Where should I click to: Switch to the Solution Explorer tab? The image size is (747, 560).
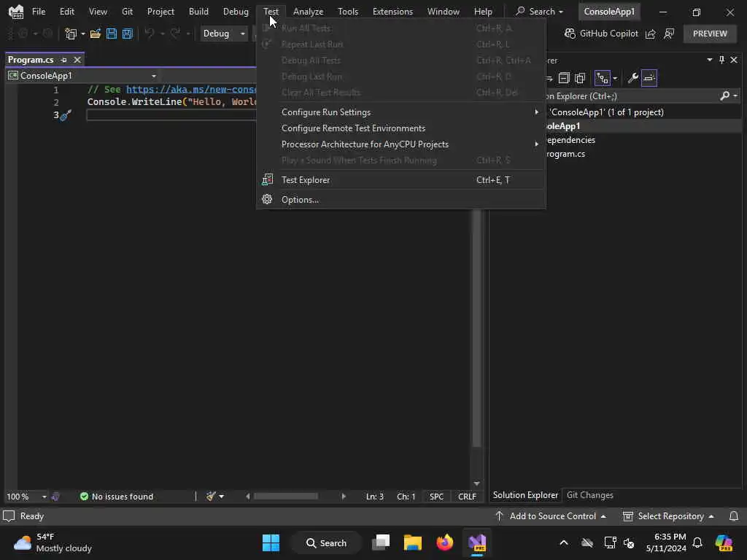click(525, 495)
